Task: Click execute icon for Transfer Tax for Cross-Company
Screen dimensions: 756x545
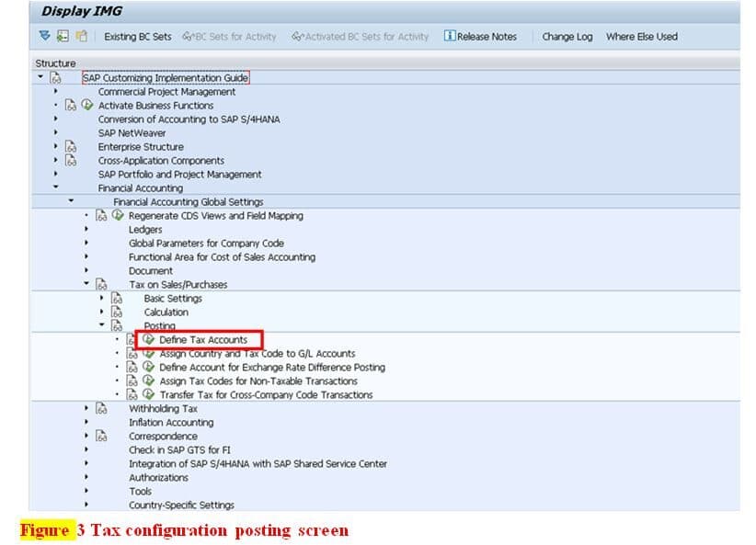Action: point(149,395)
